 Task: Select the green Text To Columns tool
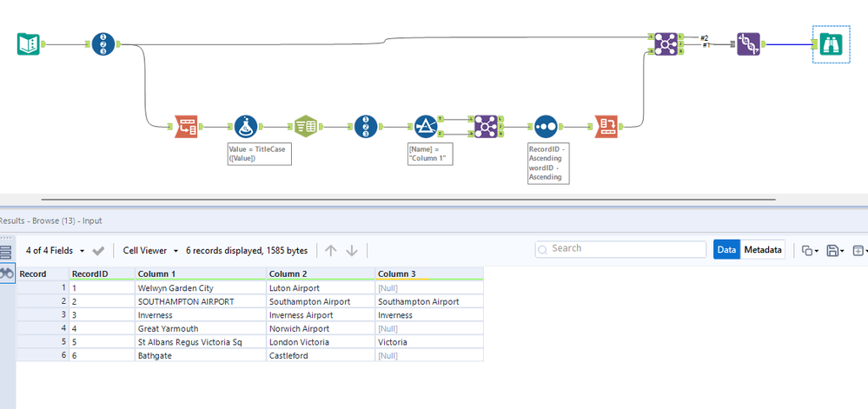coord(305,127)
